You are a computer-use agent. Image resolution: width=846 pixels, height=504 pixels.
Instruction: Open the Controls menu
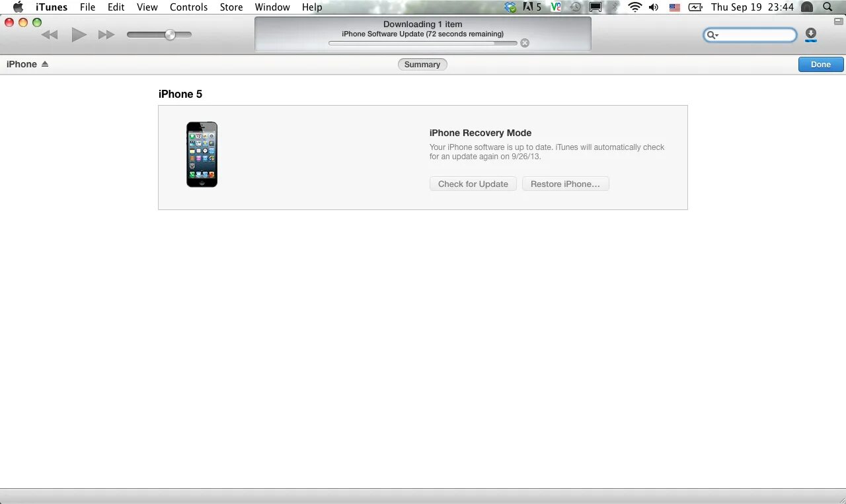click(x=189, y=7)
